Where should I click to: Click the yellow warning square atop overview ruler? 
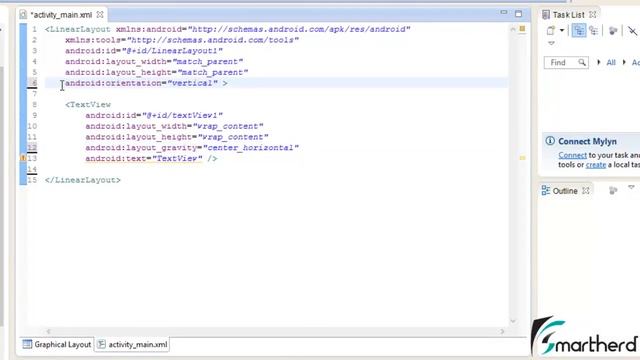coord(522,29)
